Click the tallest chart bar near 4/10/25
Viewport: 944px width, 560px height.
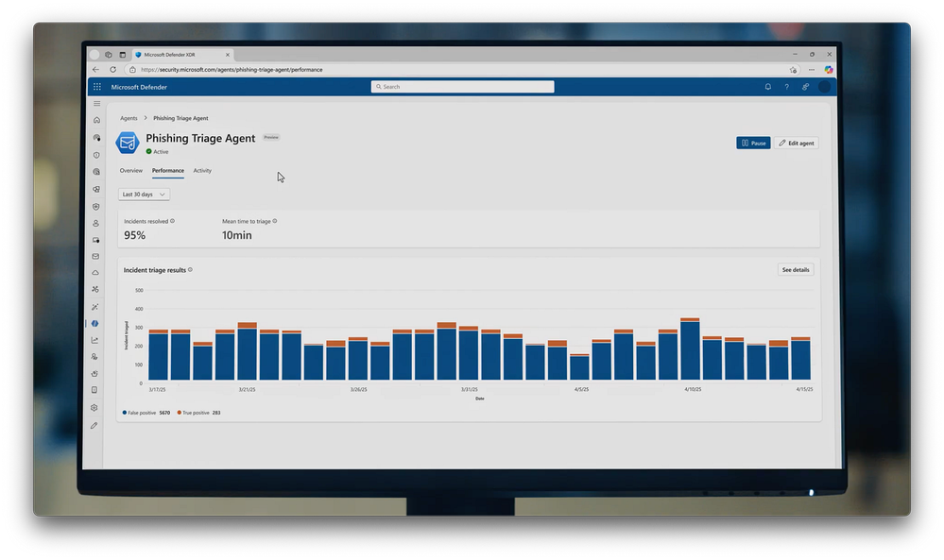pyautogui.click(x=690, y=348)
